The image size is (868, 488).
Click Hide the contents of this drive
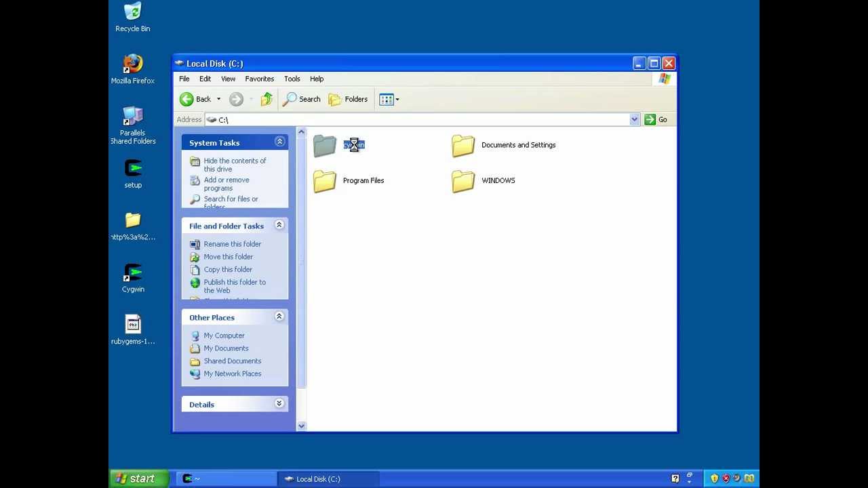(235, 165)
